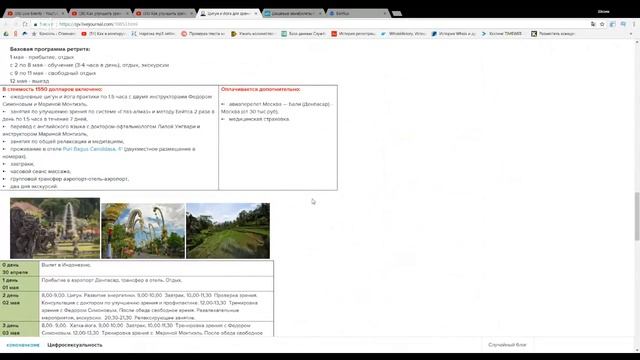Click the red 'Оплачивается дополнительно' heading

(261, 89)
